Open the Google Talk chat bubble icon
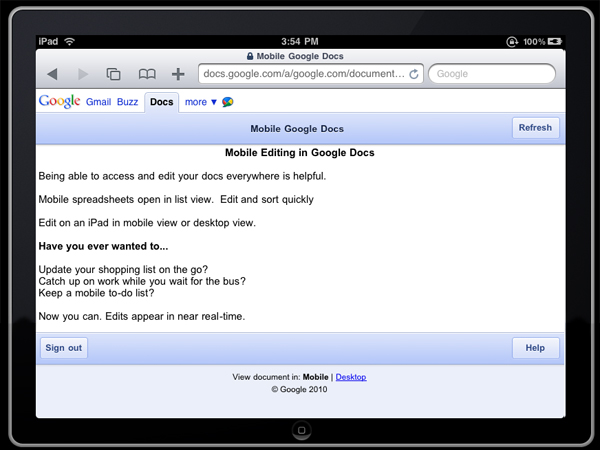The width and height of the screenshot is (600, 450). click(x=228, y=102)
